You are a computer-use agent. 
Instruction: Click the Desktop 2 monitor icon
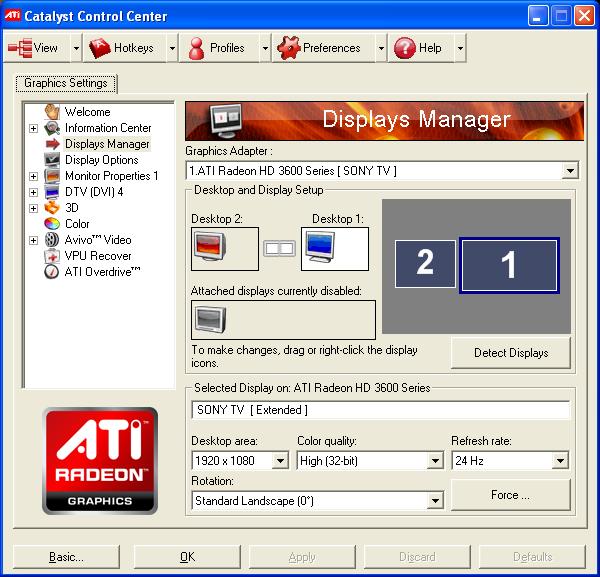(211, 248)
